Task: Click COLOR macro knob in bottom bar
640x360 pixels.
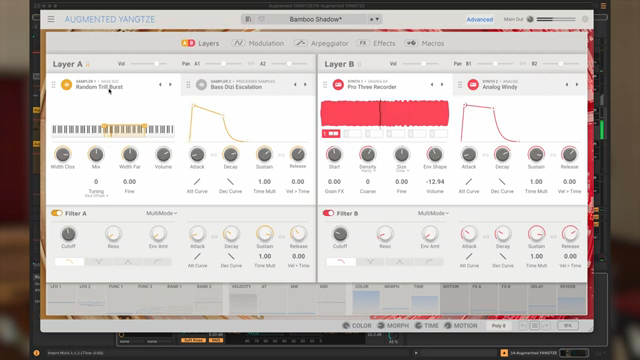Action: 346,326
